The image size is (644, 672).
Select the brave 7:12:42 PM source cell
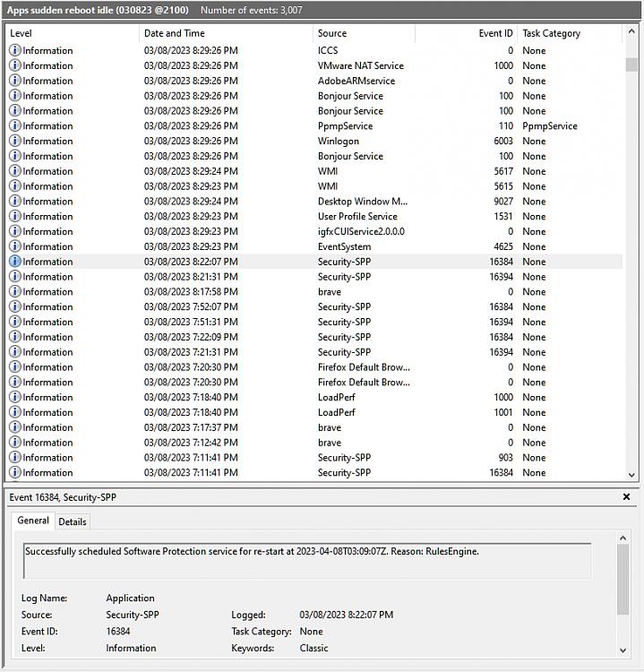point(329,443)
